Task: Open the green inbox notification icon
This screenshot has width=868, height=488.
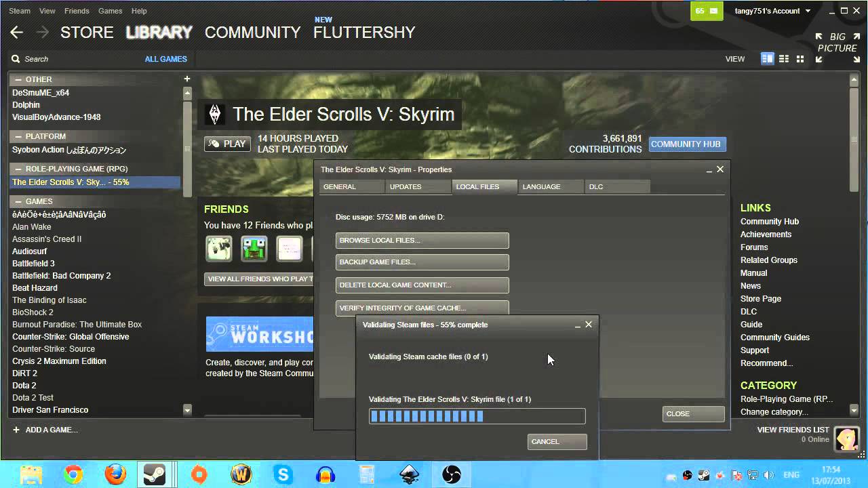Action: point(707,11)
